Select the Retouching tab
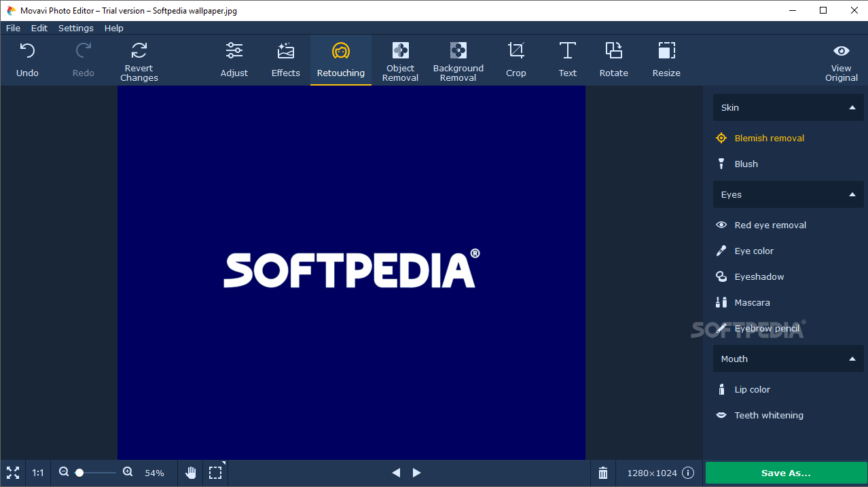Image resolution: width=868 pixels, height=487 pixels. pyautogui.click(x=341, y=60)
